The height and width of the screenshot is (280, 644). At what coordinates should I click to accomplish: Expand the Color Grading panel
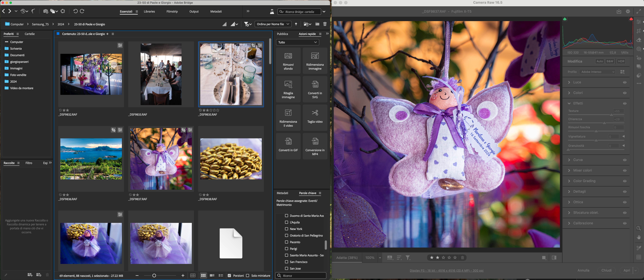584,181
